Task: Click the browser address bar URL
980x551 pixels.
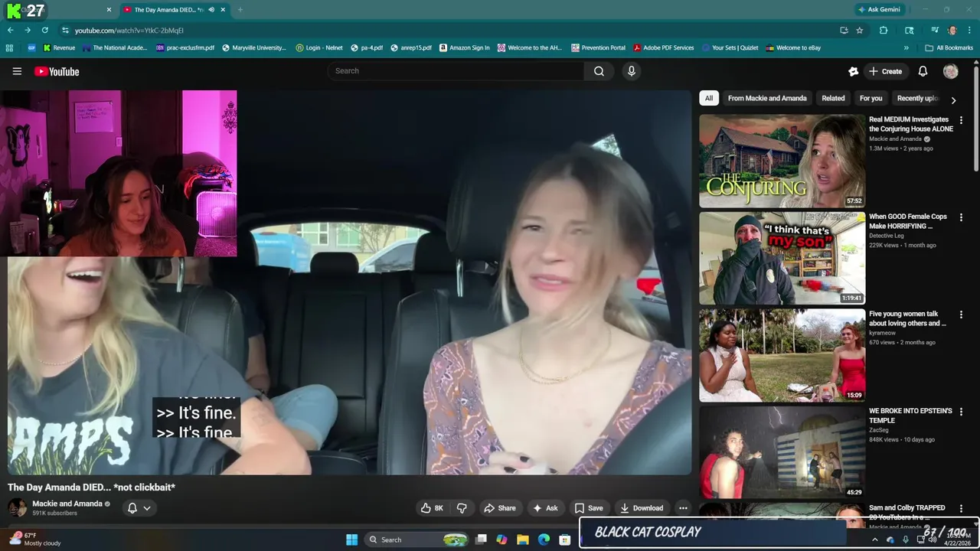Action: pyautogui.click(x=129, y=31)
